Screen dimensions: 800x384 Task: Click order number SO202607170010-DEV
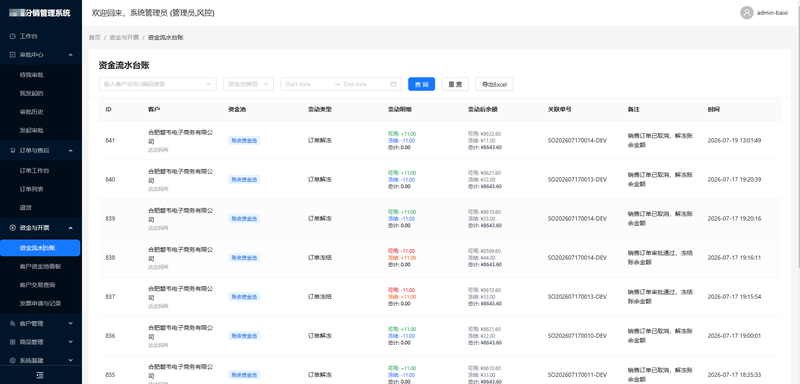(x=577, y=336)
